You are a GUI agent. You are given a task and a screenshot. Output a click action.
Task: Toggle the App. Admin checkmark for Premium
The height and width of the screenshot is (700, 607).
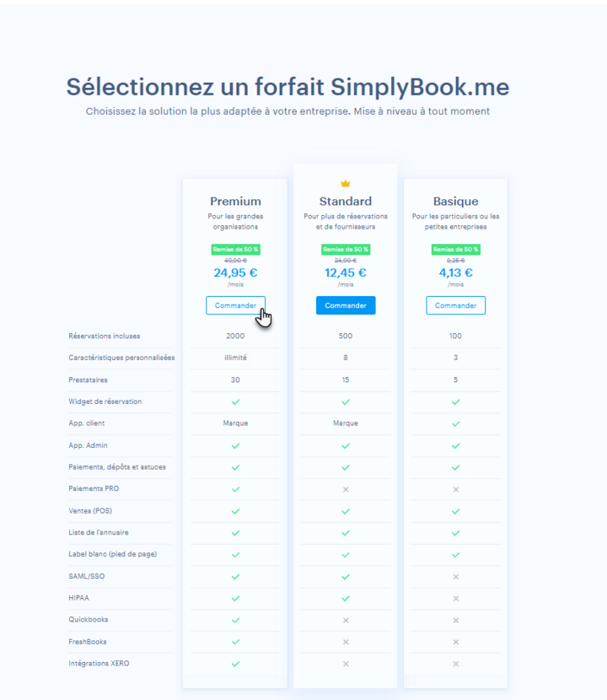coord(235,445)
